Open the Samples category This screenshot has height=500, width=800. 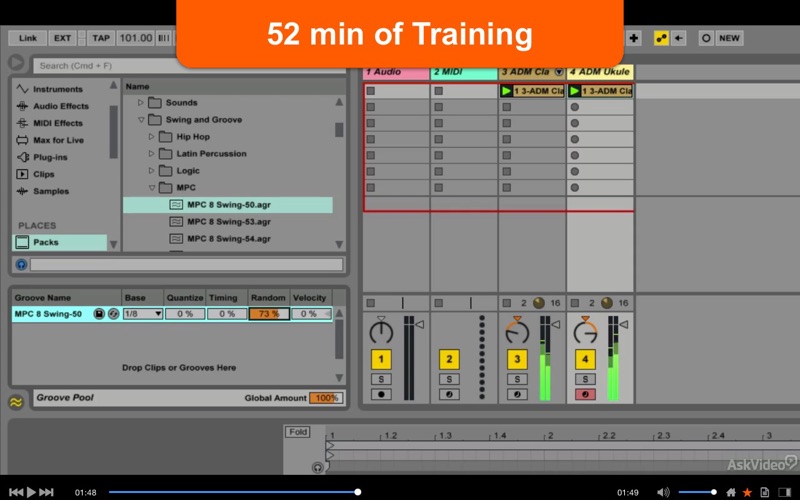pos(51,191)
